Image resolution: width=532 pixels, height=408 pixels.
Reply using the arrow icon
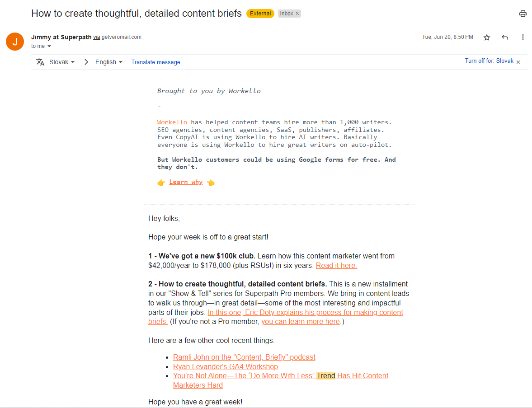click(505, 38)
